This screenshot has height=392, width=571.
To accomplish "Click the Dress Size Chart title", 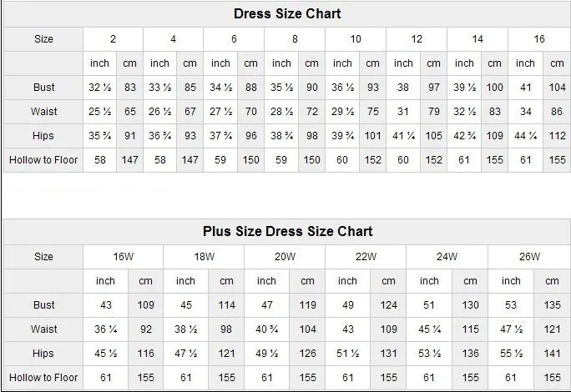I will [x=287, y=14].
